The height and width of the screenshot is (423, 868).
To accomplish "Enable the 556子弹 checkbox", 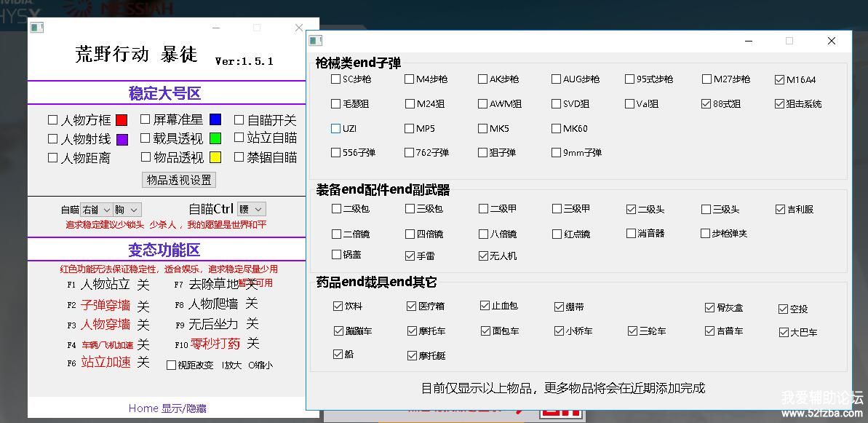I will tap(335, 152).
